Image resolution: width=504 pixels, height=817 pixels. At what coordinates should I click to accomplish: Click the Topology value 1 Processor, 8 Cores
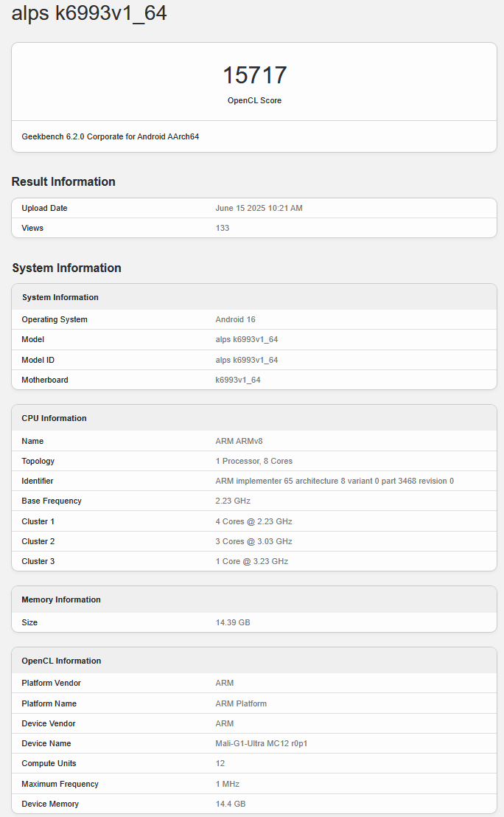253,461
